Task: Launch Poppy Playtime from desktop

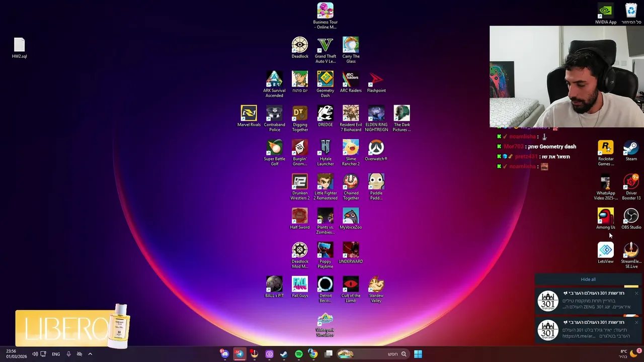Action: click(325, 255)
